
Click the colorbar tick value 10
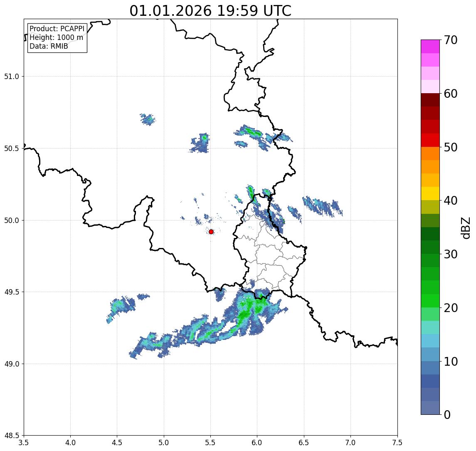coord(450,362)
